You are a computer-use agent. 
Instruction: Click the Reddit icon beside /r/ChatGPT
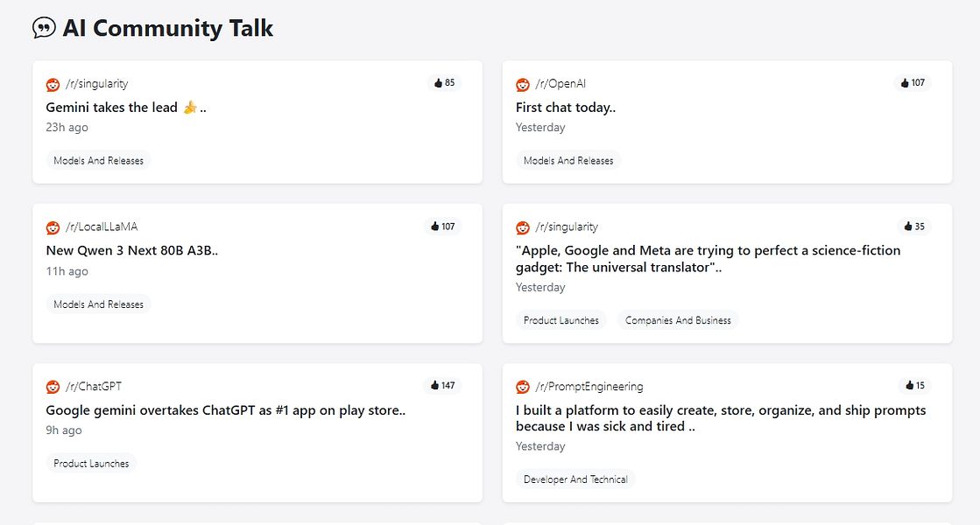pos(53,387)
